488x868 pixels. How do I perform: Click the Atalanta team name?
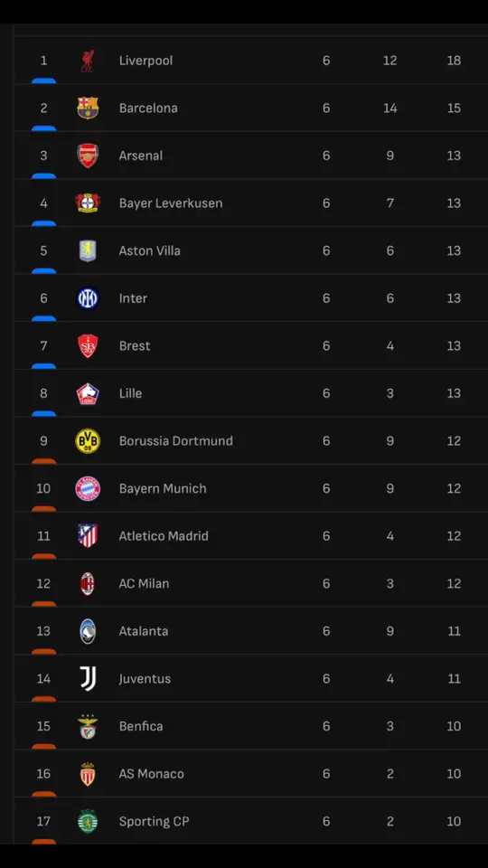pos(144,631)
